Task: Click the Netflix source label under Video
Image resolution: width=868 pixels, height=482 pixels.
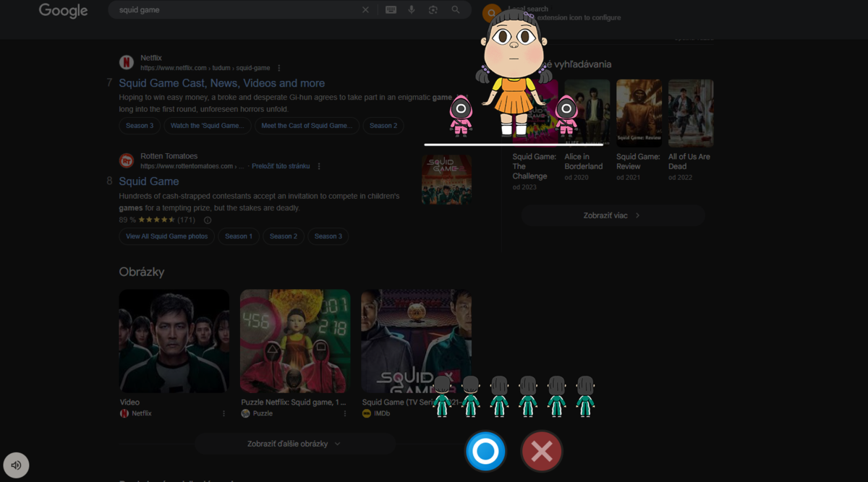Action: [x=142, y=413]
